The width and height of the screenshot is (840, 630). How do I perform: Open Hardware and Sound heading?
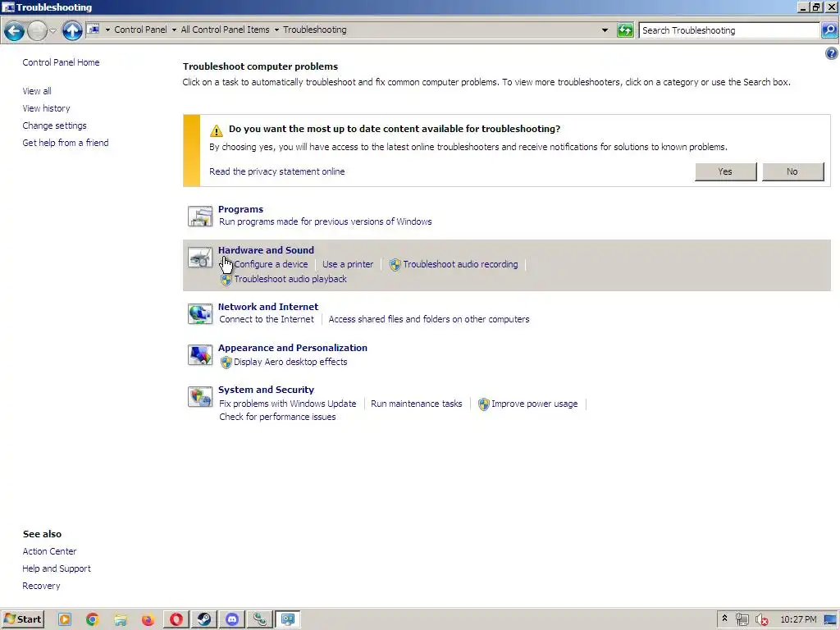point(266,250)
